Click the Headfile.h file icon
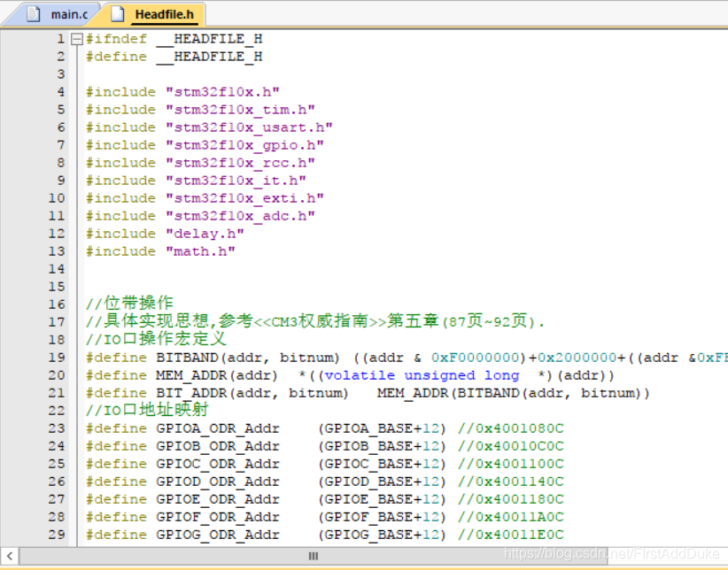728x570 pixels. [118, 14]
